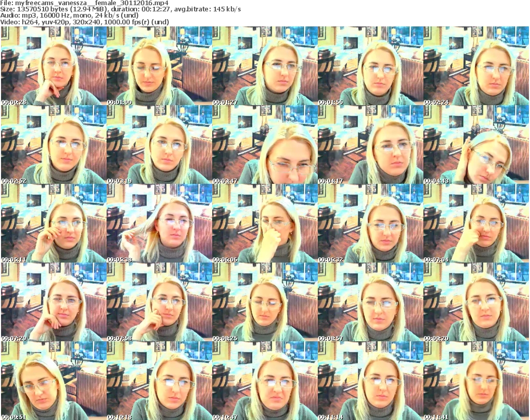Pick the preview frame marked 00:08:25
The width and height of the screenshot is (530, 420).
pyautogui.click(x=264, y=302)
